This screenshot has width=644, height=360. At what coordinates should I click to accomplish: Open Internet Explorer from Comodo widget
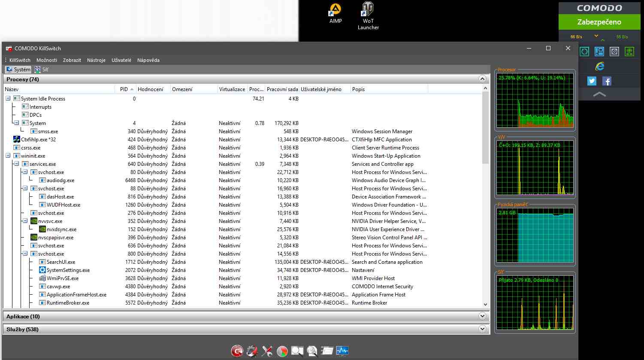pos(599,66)
